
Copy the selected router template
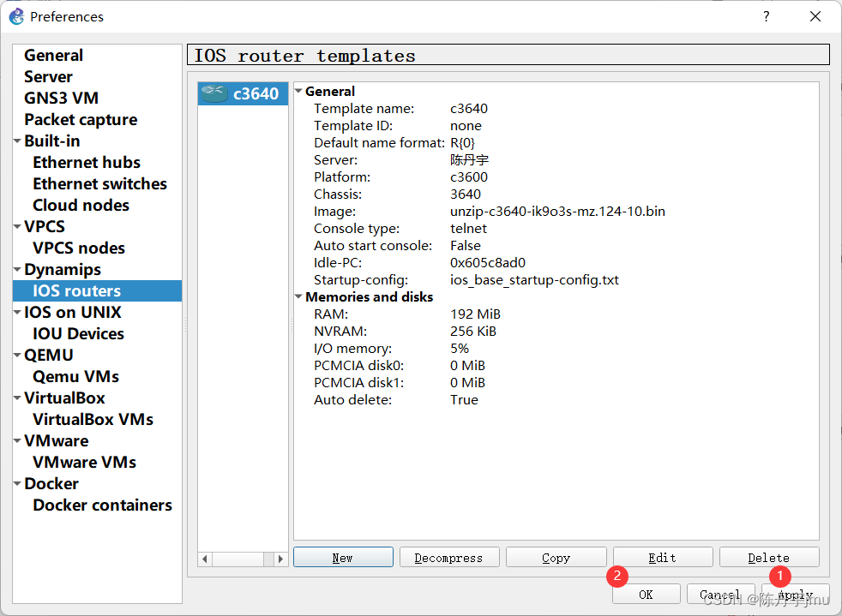[556, 558]
